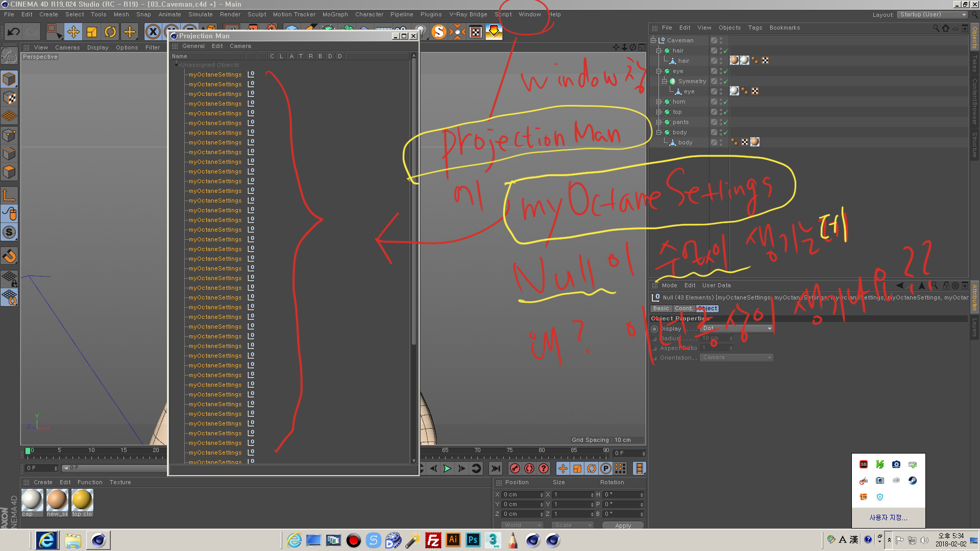980x551 pixels.
Task: Open User Data menu in Attributes
Action: coord(716,285)
